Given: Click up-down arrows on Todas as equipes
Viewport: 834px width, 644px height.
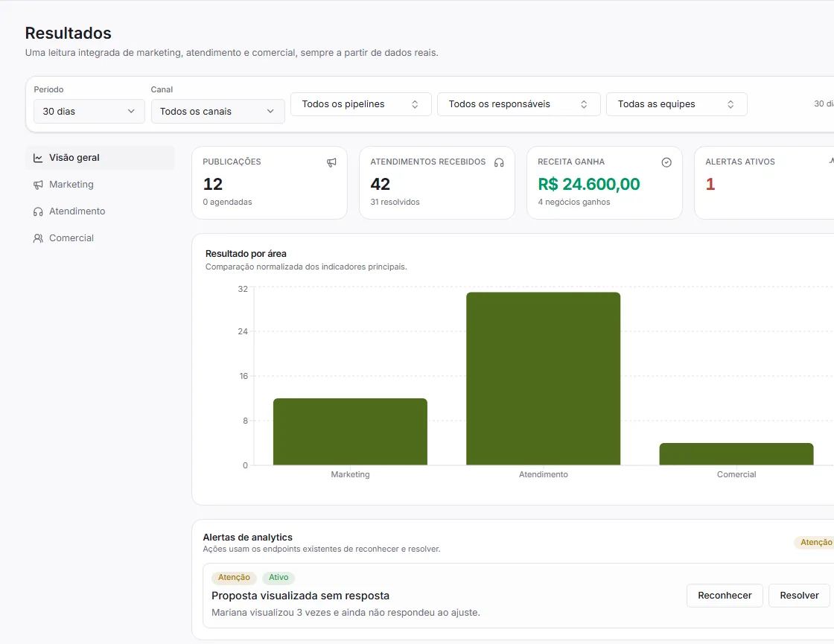Looking at the screenshot, I should click(x=730, y=104).
